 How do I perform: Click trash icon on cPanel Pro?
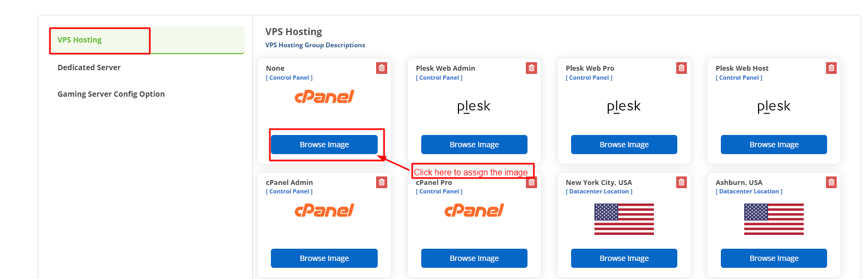pos(531,183)
